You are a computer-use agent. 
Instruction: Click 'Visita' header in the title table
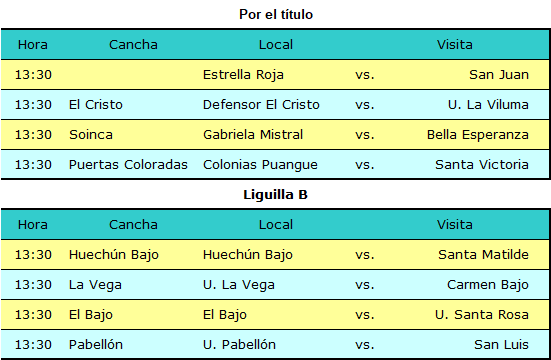pos(454,45)
